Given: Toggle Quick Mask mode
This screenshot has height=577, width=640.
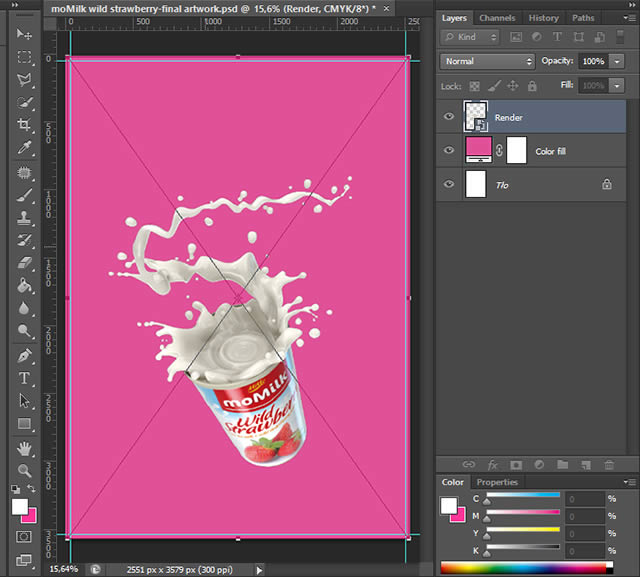Looking at the screenshot, I should [24, 537].
